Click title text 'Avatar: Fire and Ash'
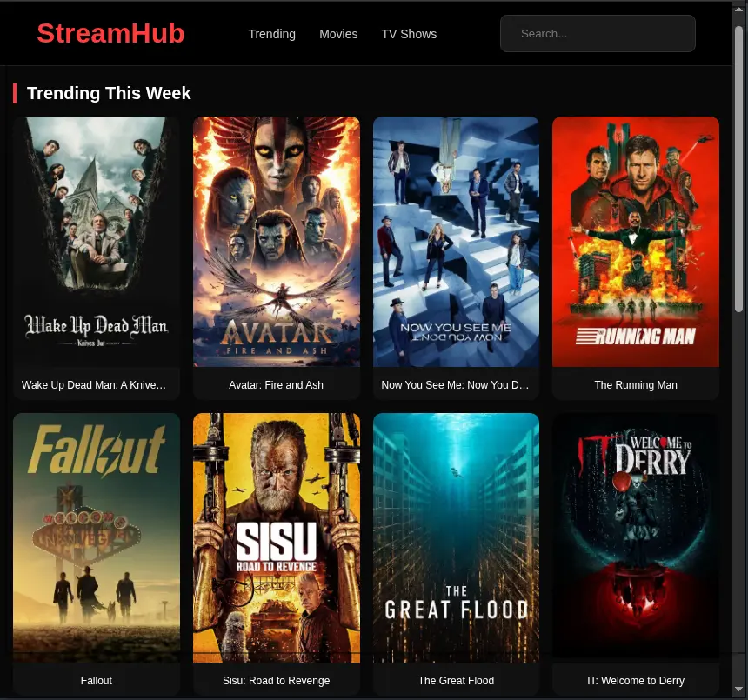This screenshot has height=700, width=748. pyautogui.click(x=277, y=385)
